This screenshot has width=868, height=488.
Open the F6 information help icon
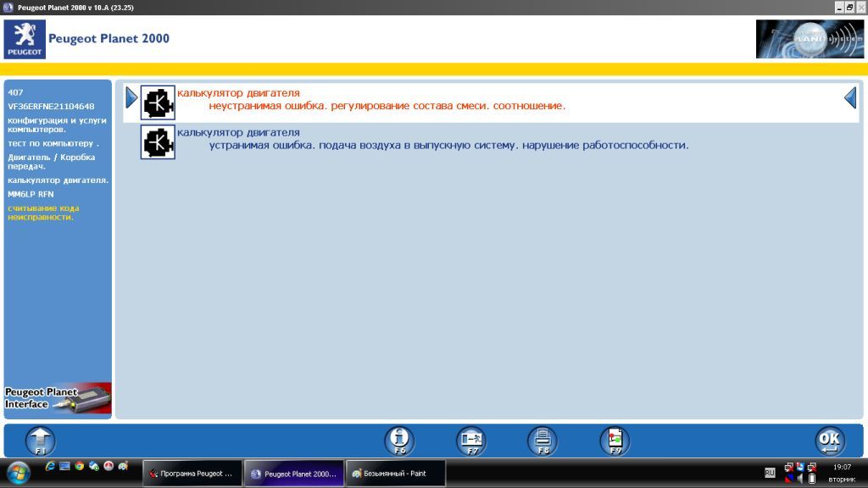399,441
